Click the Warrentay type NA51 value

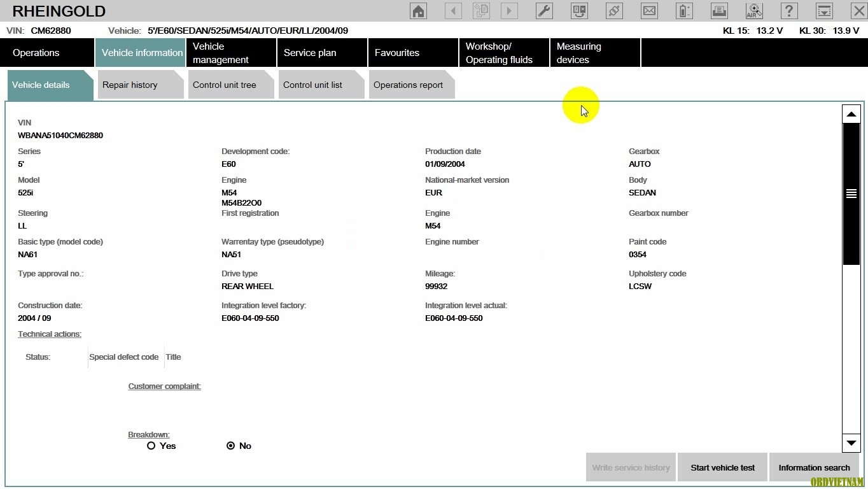[232, 255]
